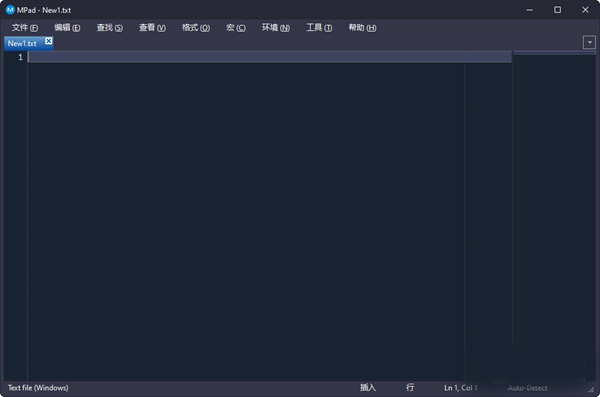Image resolution: width=600 pixels, height=397 pixels.
Task: Click the MPad app logo icon
Action: (10, 10)
